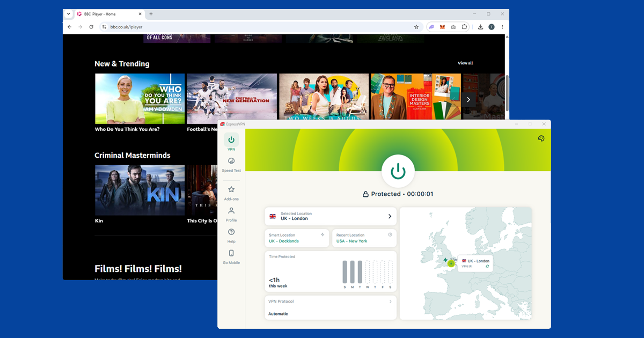Toggle the ExpressVPN power button
This screenshot has width=644, height=338.
398,172
